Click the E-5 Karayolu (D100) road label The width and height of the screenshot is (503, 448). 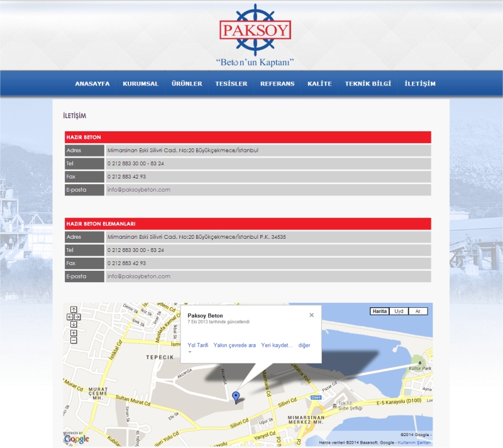[399, 402]
